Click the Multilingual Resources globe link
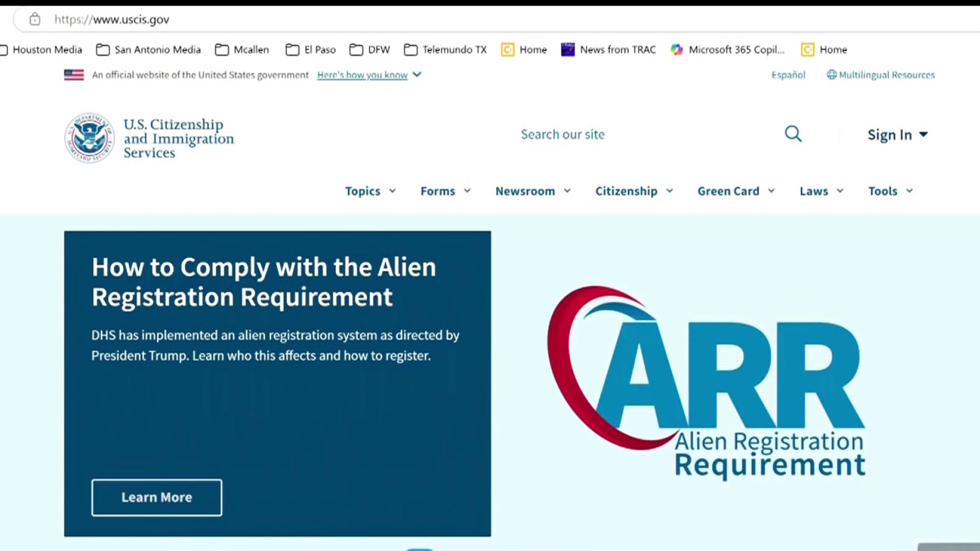Image resolution: width=980 pixels, height=551 pixels. coord(880,75)
